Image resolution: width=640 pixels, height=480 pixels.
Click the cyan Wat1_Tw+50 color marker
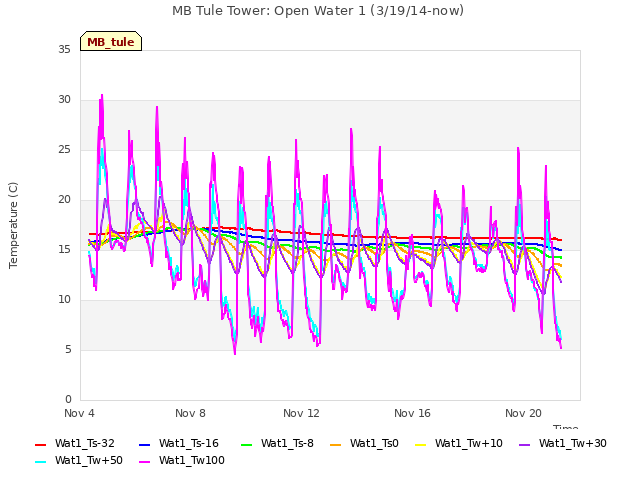point(40,462)
